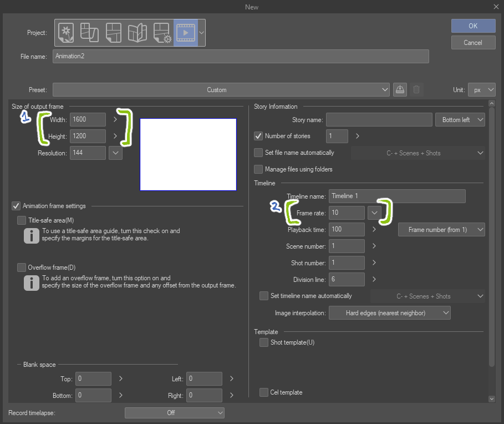Click the Cancel button
This screenshot has width=504, height=424.
pos(473,43)
